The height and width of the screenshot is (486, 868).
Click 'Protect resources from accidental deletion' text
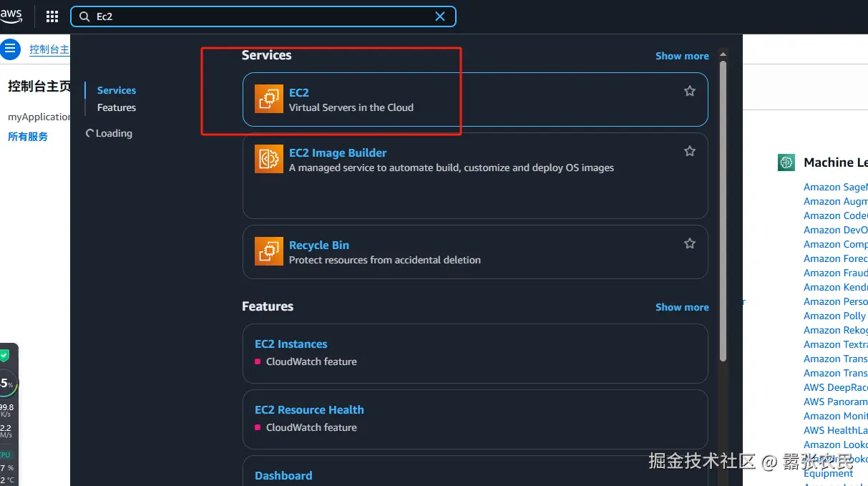click(385, 260)
